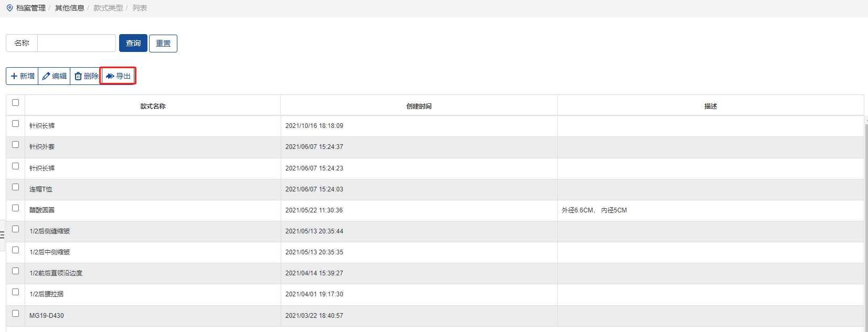
Task: Toggle the select-all header checkbox
Action: (x=15, y=103)
